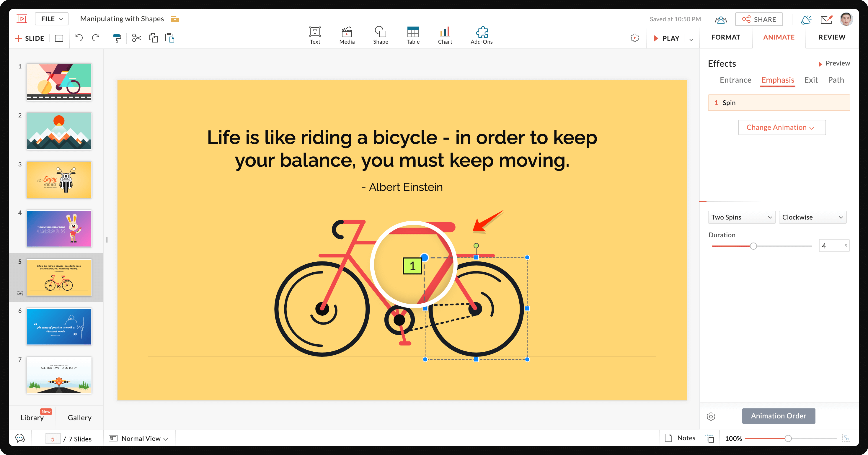Click the Duration slider handle
Viewport: 868px width, 455px height.
click(x=753, y=246)
